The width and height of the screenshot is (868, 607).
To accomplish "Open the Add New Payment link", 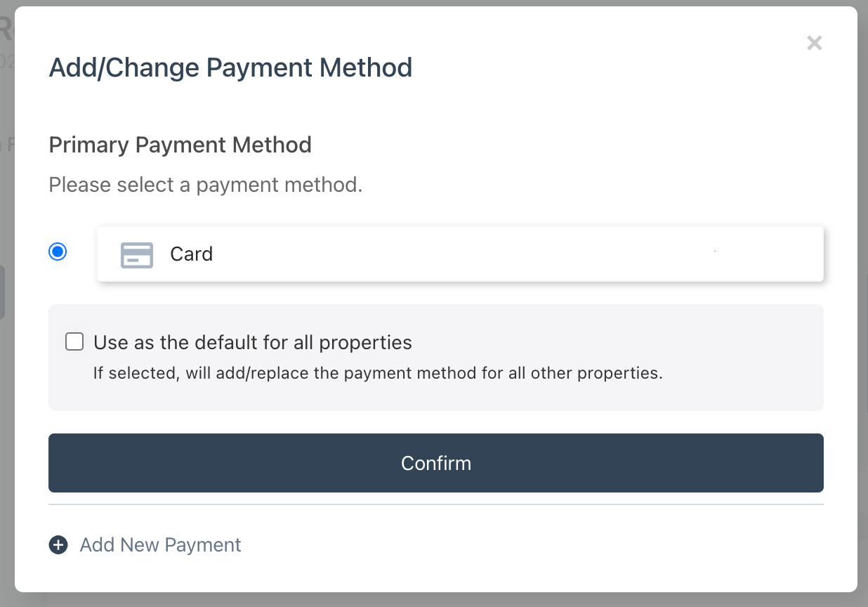I will point(161,545).
